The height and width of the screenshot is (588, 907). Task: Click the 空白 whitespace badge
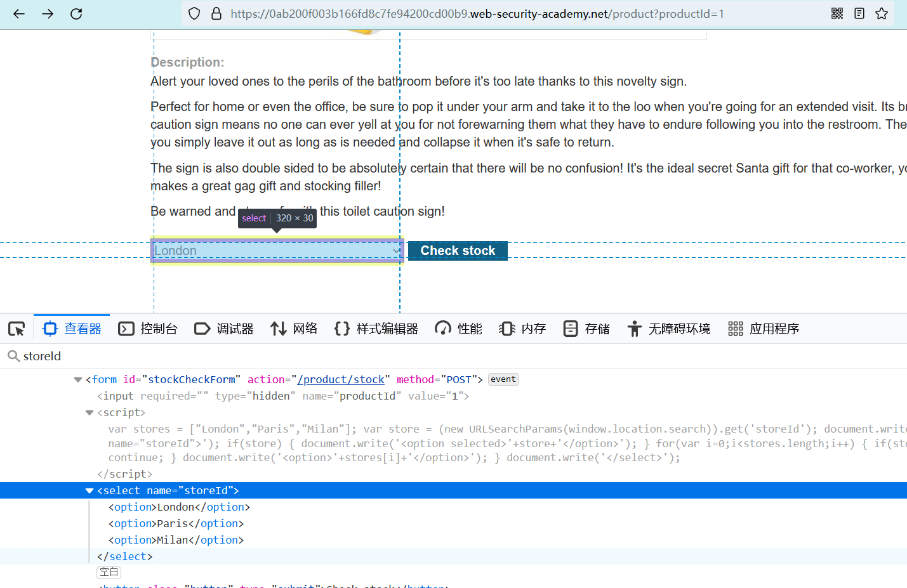109,572
